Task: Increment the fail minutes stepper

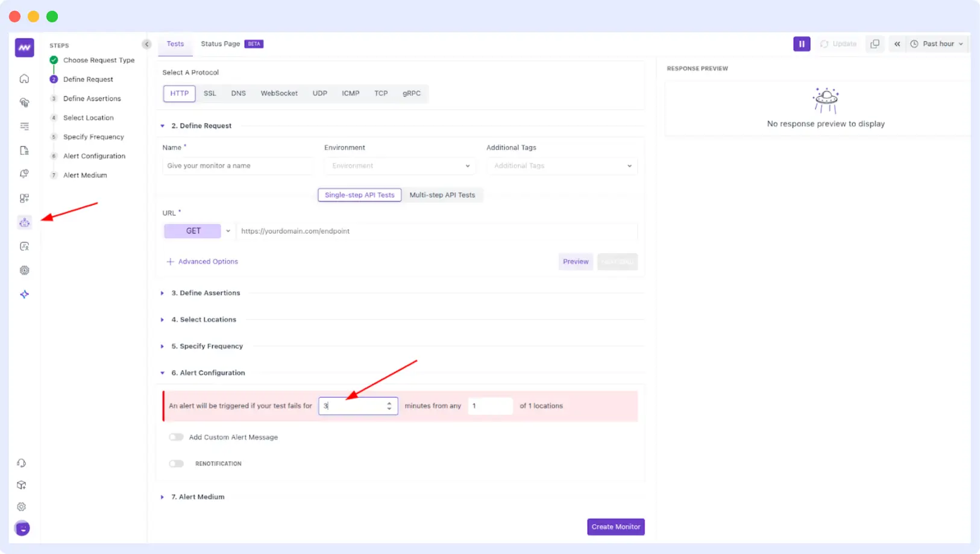Action: click(389, 403)
